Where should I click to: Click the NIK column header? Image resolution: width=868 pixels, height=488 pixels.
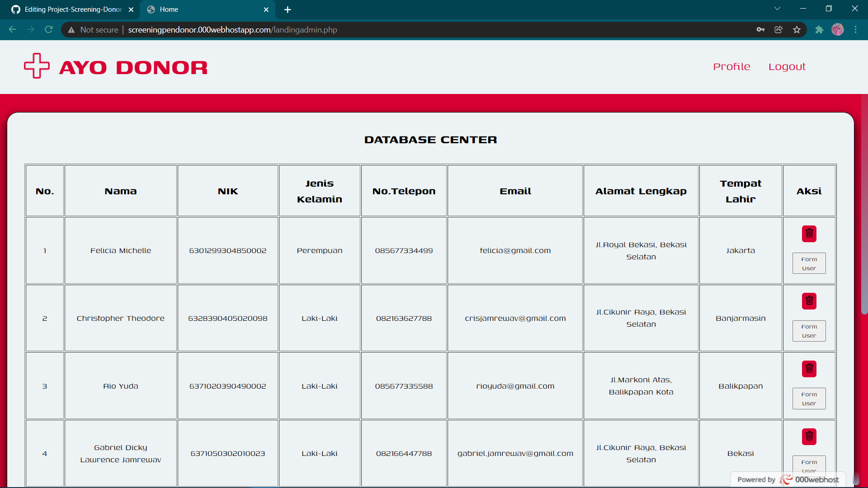coord(228,191)
